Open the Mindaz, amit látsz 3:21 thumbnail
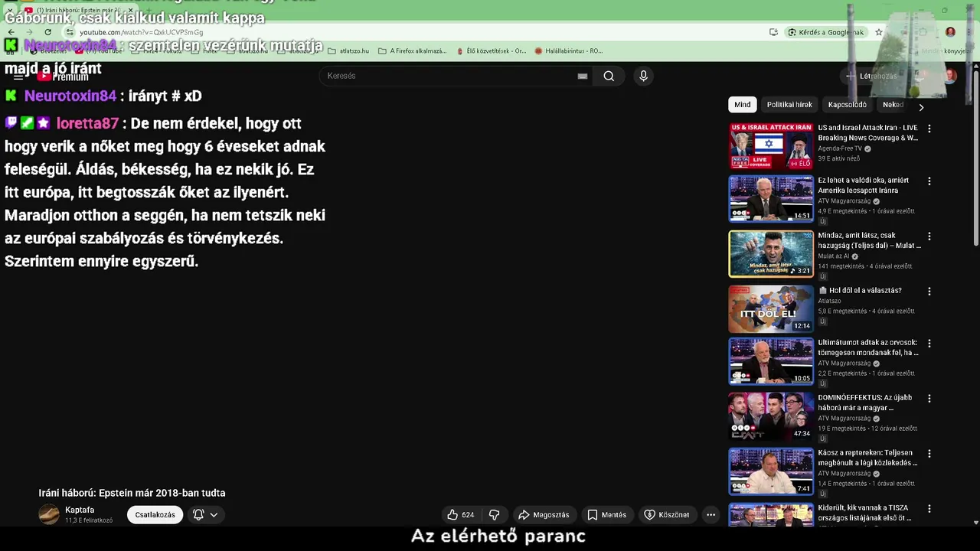 pos(771,254)
